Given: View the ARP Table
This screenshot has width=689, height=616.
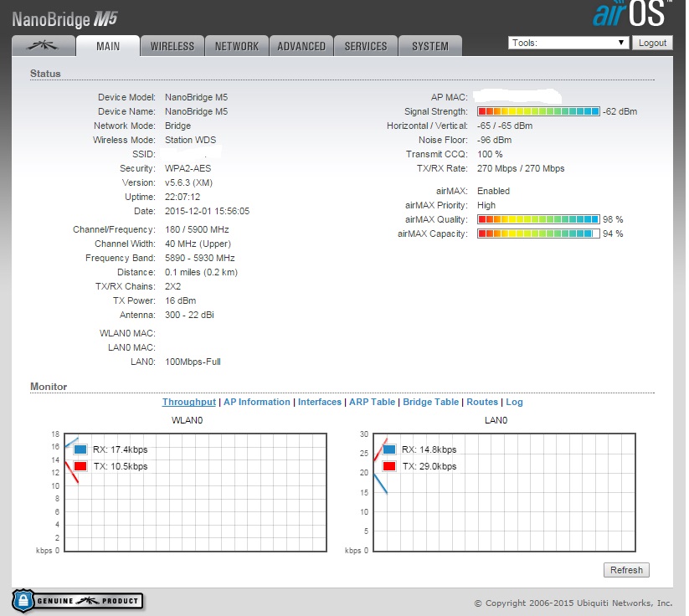Looking at the screenshot, I should click(372, 403).
